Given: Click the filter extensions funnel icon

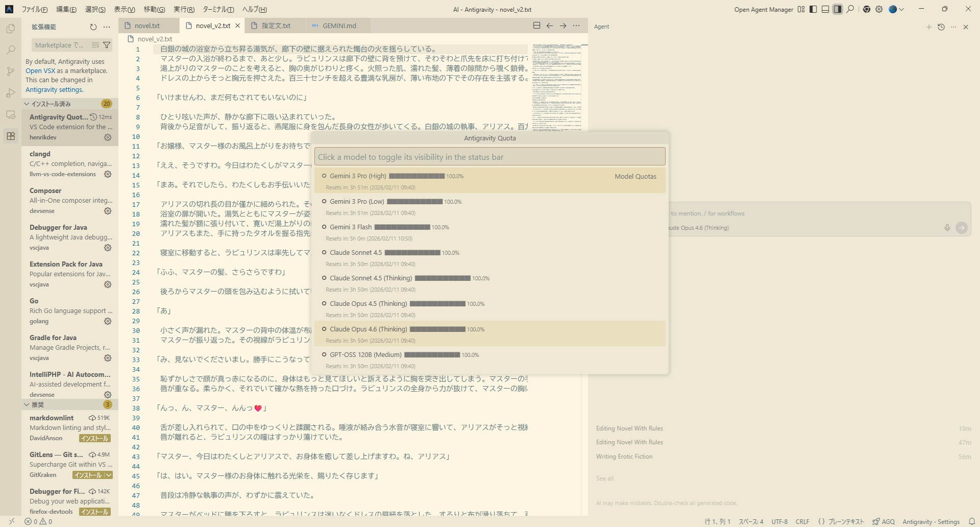Looking at the screenshot, I should [x=107, y=45].
